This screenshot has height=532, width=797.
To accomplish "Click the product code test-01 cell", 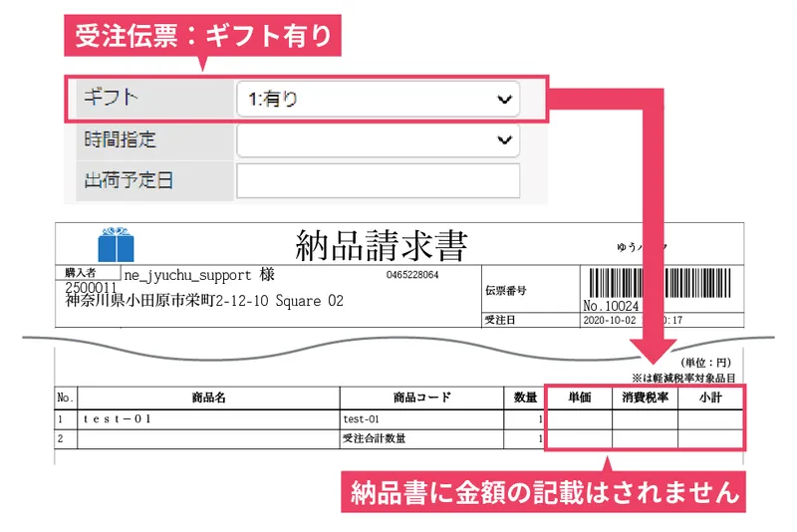I will 421,419.
